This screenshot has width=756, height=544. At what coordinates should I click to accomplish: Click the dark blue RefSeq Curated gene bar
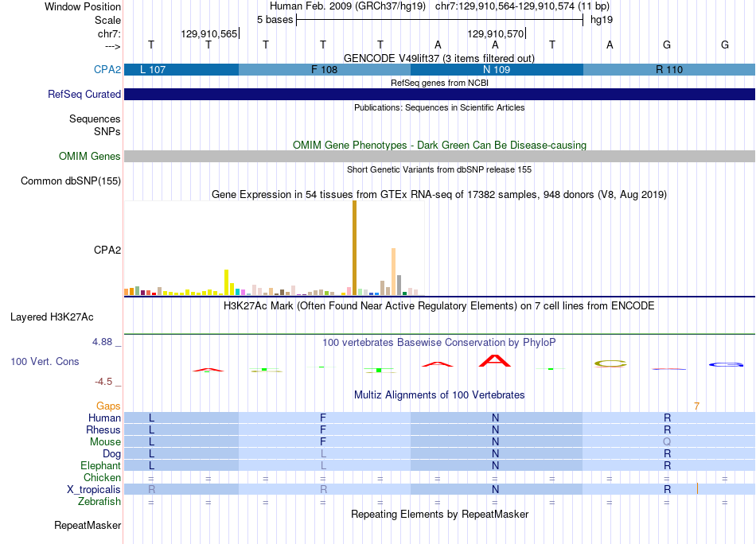[440, 94]
